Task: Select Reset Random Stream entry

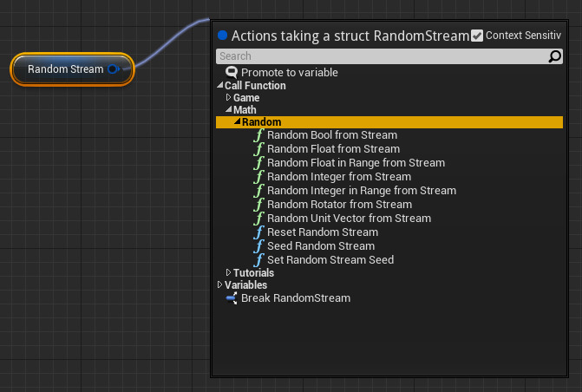Action: pyautogui.click(x=323, y=232)
